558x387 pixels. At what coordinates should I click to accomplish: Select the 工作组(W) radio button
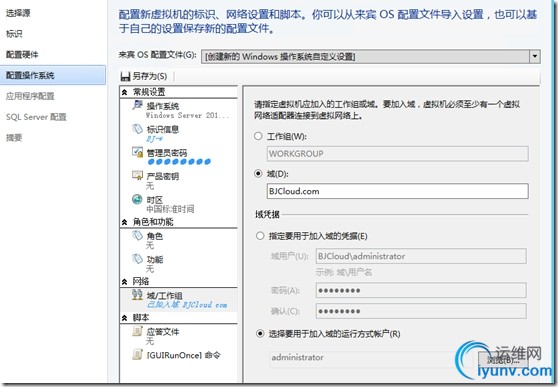[x=258, y=136]
